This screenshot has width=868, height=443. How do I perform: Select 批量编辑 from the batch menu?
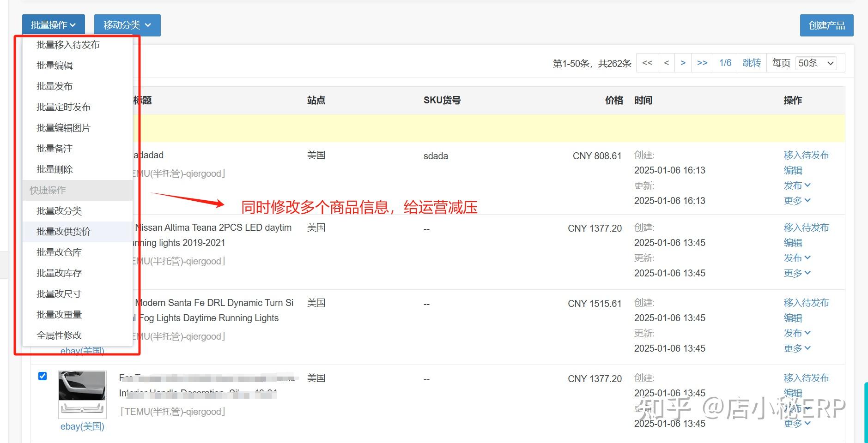coord(55,66)
